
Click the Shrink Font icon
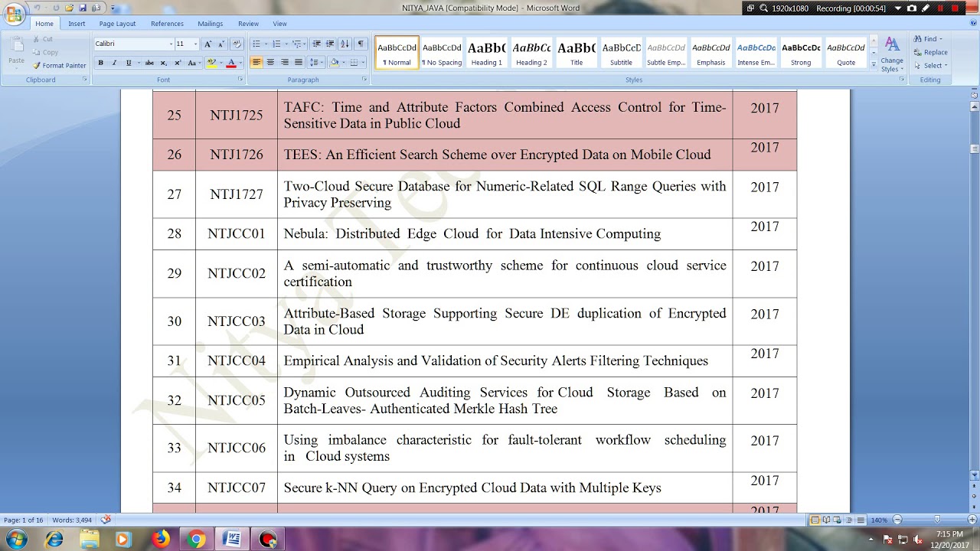222,44
